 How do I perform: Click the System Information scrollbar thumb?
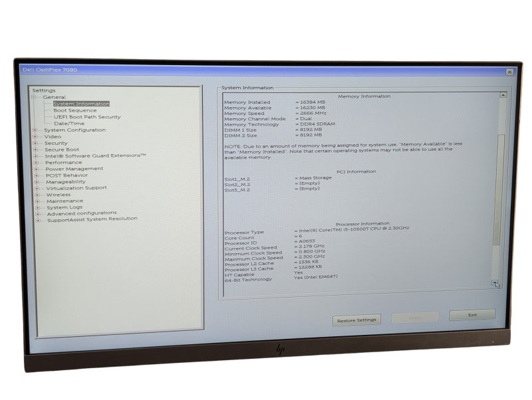coord(498,190)
